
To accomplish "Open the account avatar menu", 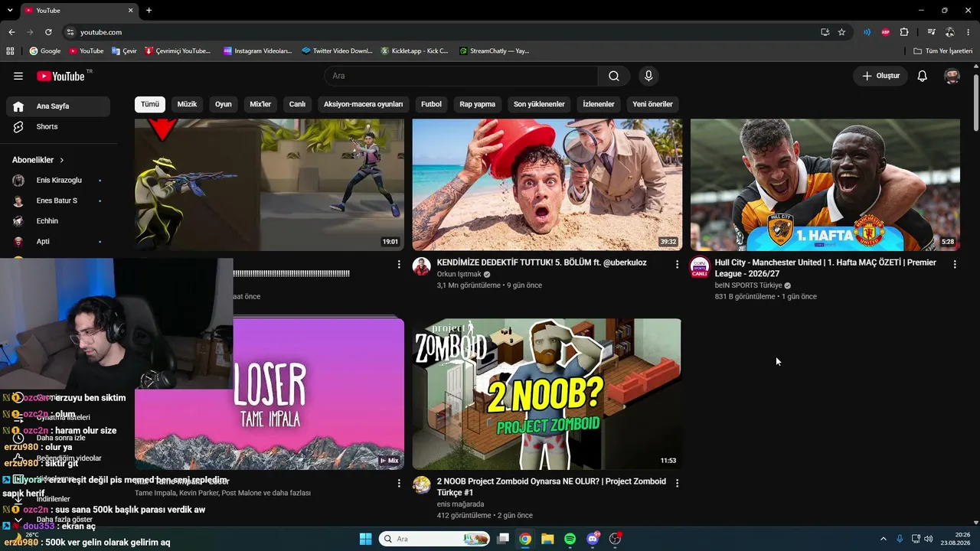I will 952,76.
